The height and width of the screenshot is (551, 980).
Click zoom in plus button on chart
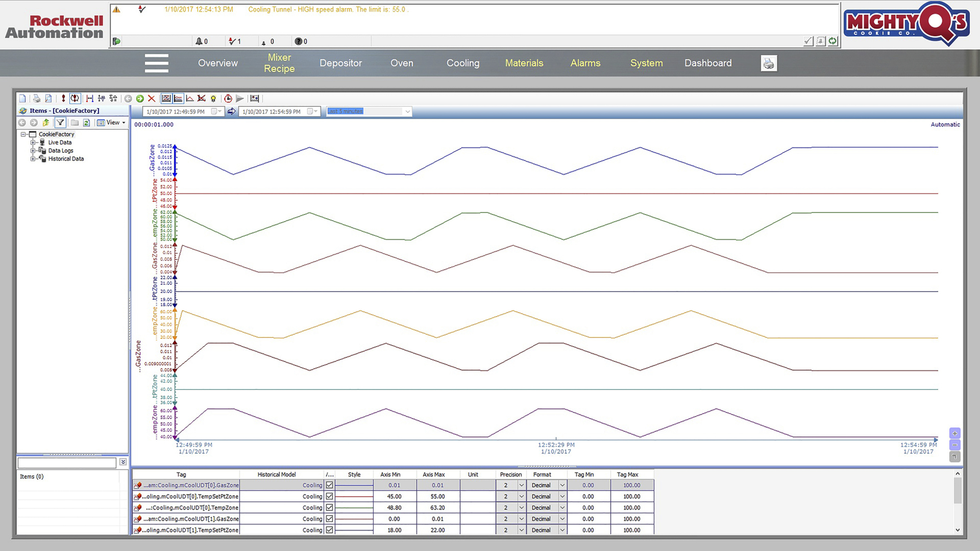(x=954, y=433)
